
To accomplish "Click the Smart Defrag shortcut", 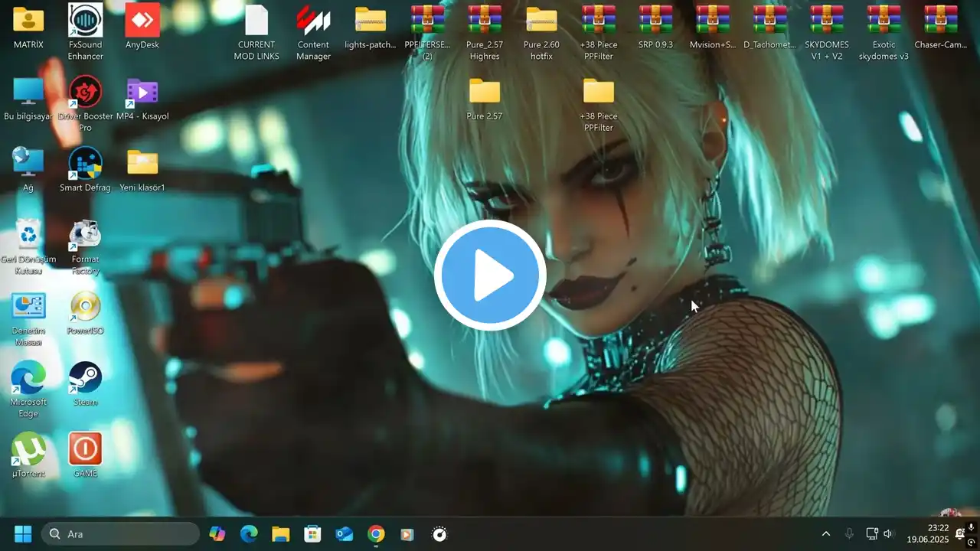I will pos(85,163).
